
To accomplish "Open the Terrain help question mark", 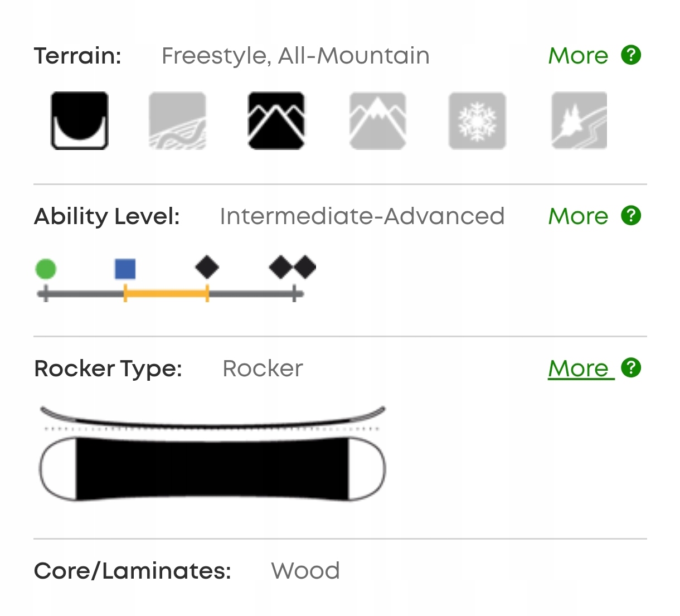I will point(631,55).
